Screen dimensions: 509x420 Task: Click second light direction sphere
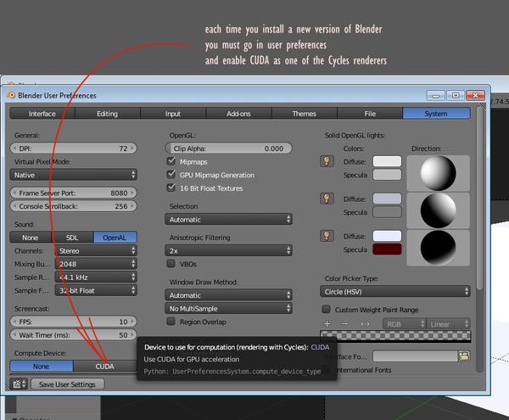(x=439, y=210)
